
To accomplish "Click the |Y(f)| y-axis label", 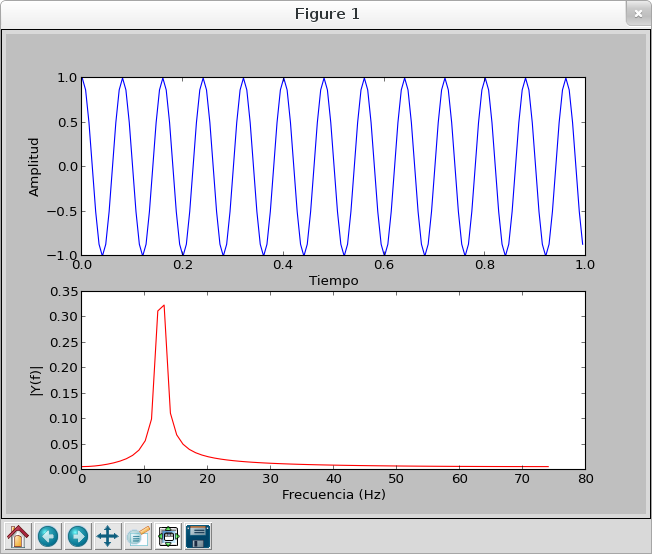I will click(x=36, y=380).
